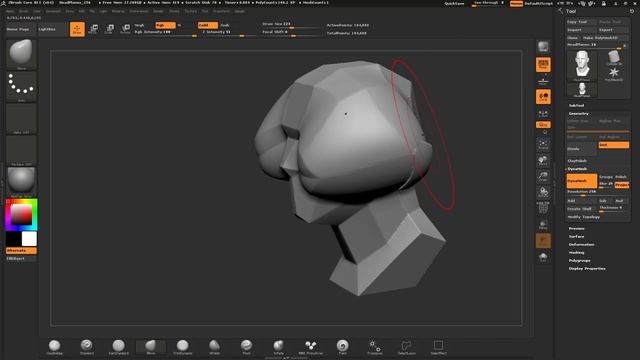640x360 pixels.
Task: Open the Zplugin menu
Action: 240,11
